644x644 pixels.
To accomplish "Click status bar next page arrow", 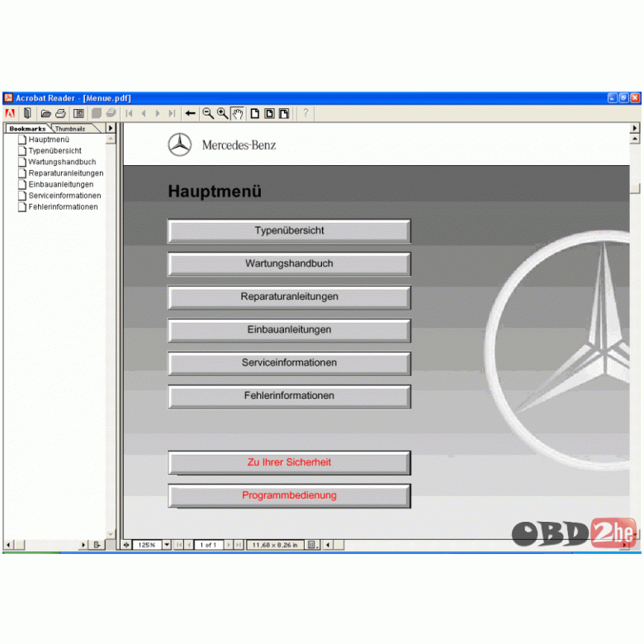I will [x=229, y=545].
